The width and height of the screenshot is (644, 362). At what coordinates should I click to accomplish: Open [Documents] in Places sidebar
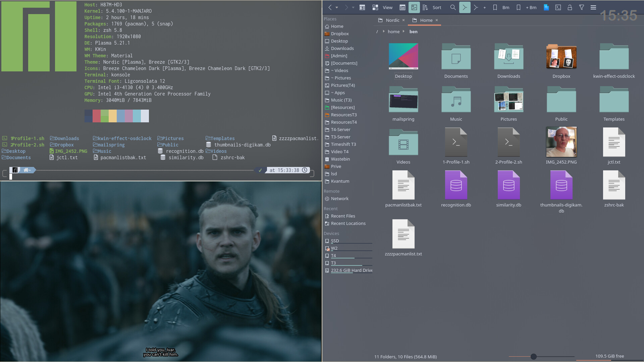click(348, 63)
